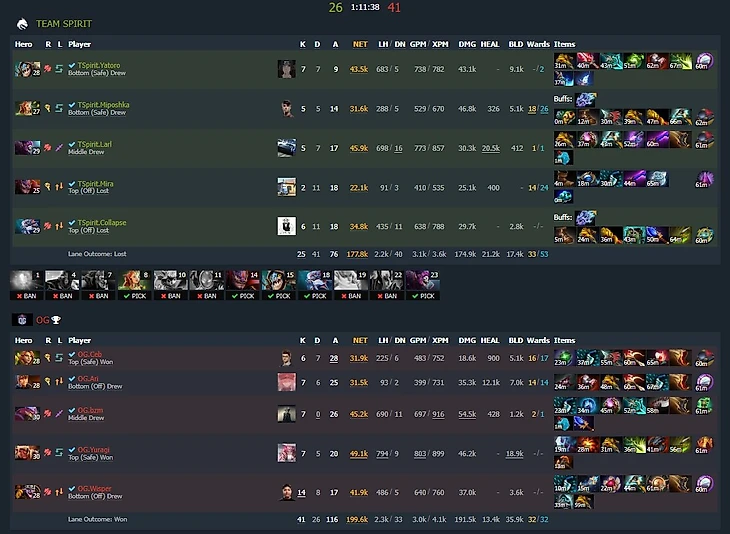Sort OG table by GPM column header
730x534 pixels.
tap(418, 340)
